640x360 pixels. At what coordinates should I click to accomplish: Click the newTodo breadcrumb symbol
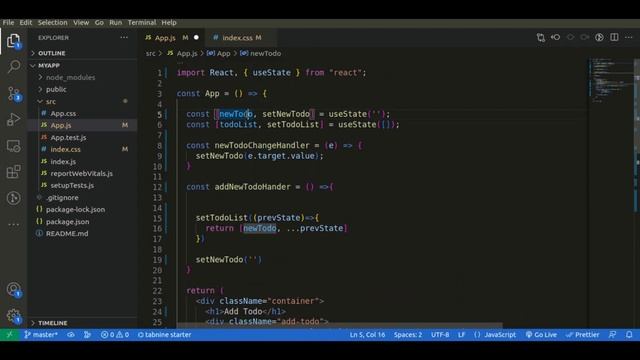tap(261, 53)
